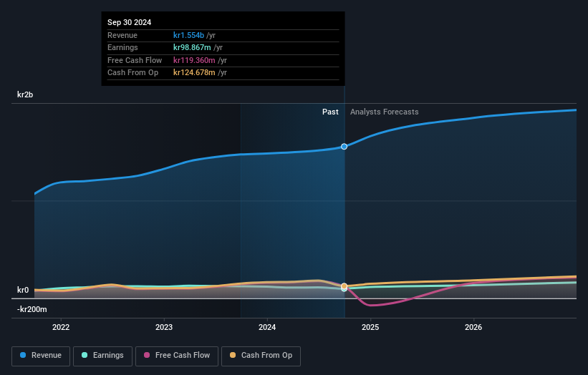The height and width of the screenshot is (375, 588).
Task: Select the 2023 x-axis label
Action: (164, 327)
